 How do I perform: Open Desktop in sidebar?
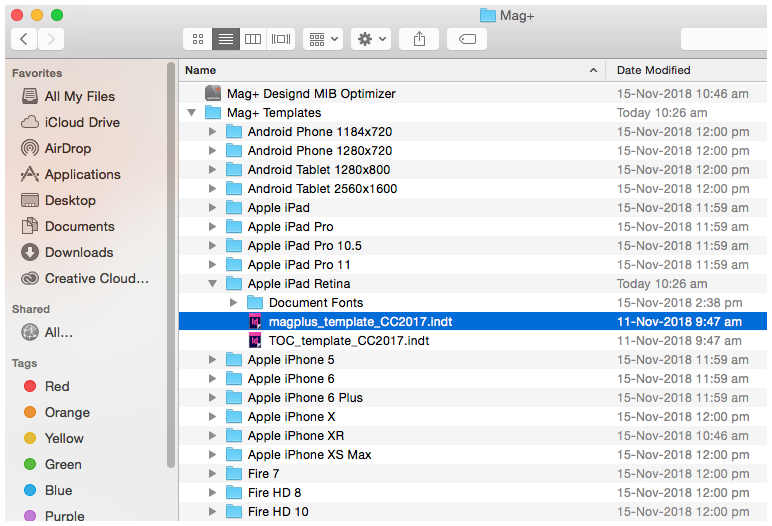coord(59,200)
